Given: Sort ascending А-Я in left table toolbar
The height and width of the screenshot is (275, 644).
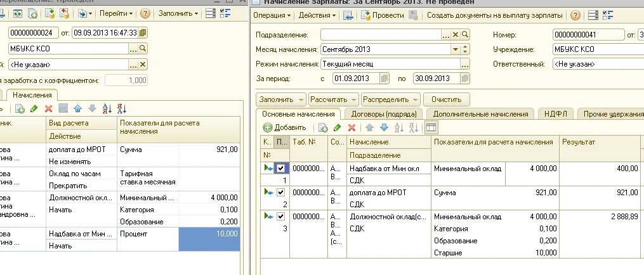Looking at the screenshot, I should click(x=107, y=109).
